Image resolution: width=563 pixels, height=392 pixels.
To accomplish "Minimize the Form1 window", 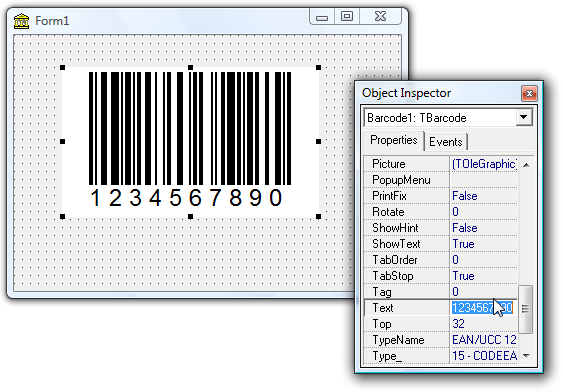I will tap(322, 17).
